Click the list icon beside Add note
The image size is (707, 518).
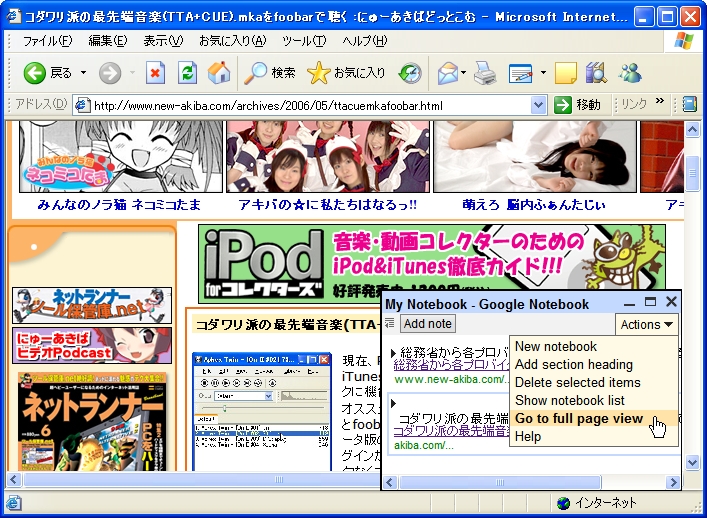pos(390,323)
